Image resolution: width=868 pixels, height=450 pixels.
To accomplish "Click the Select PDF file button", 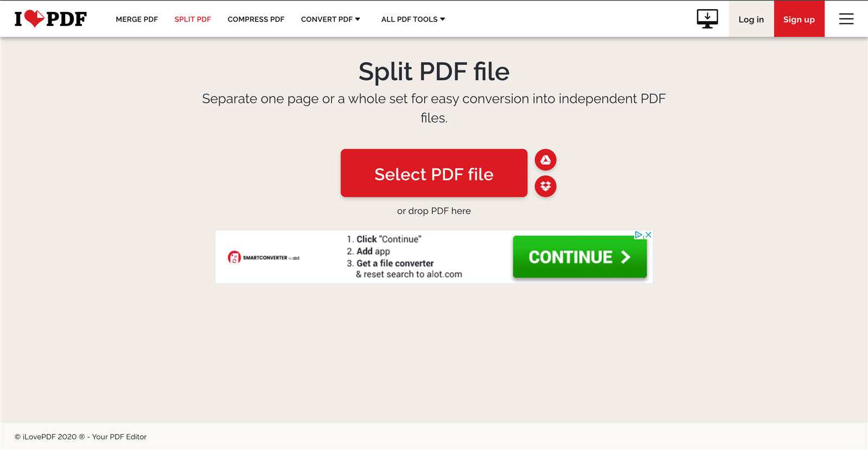I will click(434, 173).
